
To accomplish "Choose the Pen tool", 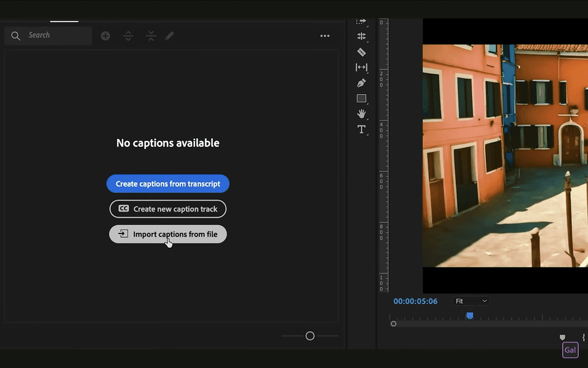I will tap(362, 83).
